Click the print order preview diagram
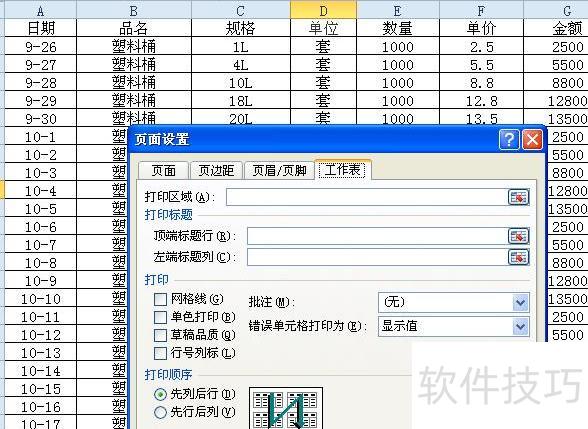The image size is (588, 429). [x=286, y=408]
